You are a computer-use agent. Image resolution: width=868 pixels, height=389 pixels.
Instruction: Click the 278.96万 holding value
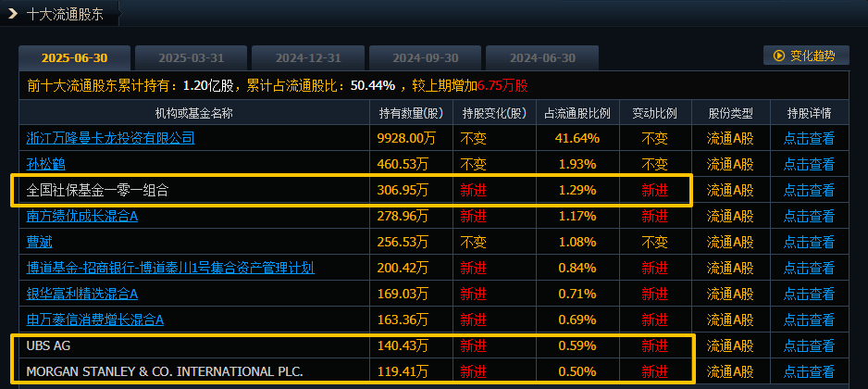point(403,216)
